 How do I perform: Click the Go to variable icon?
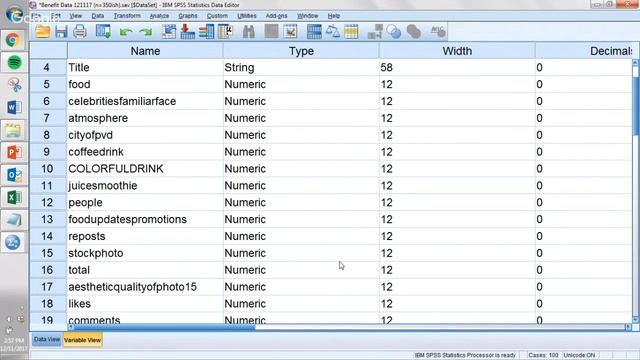click(x=187, y=31)
